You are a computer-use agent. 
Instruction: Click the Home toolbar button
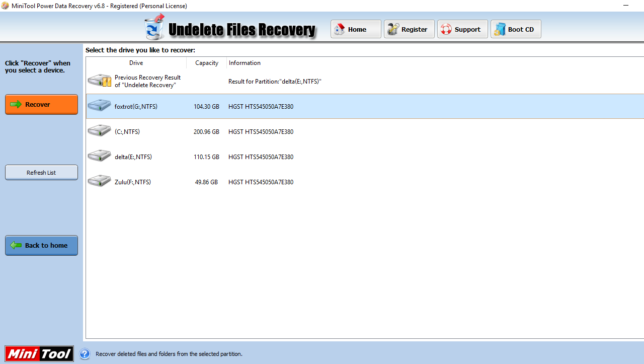tap(356, 29)
